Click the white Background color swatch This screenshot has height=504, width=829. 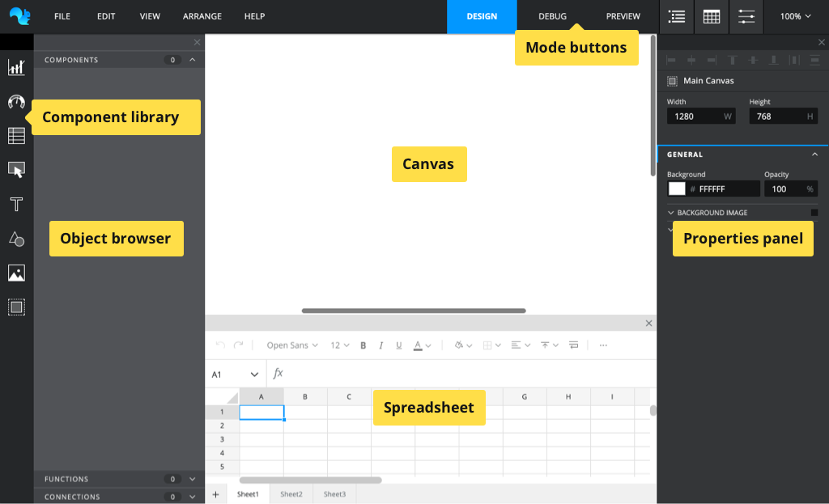(x=676, y=188)
